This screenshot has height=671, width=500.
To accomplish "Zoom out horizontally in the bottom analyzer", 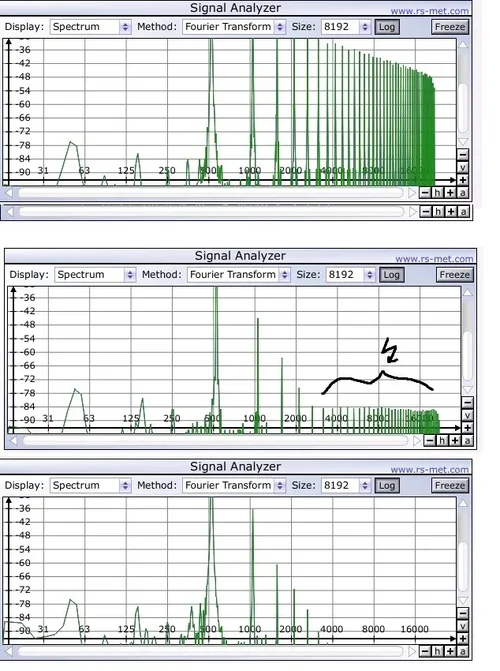I will tap(424, 651).
